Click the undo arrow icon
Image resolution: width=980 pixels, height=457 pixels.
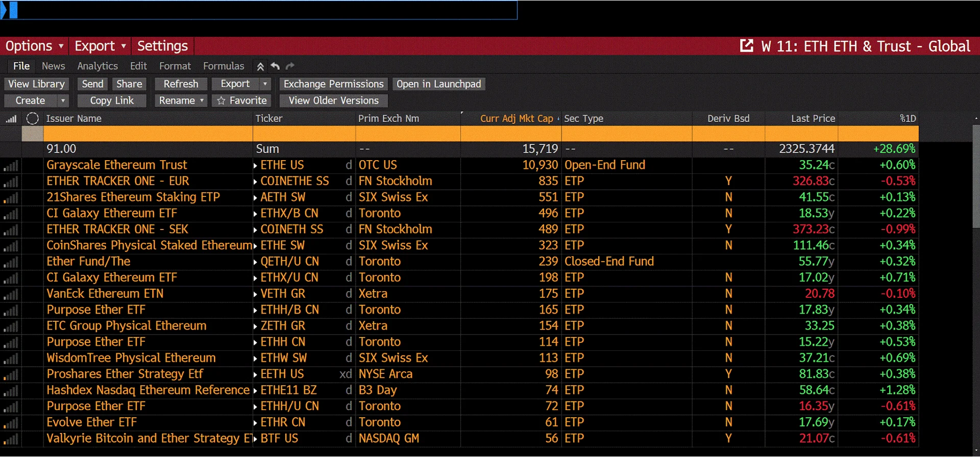(275, 66)
